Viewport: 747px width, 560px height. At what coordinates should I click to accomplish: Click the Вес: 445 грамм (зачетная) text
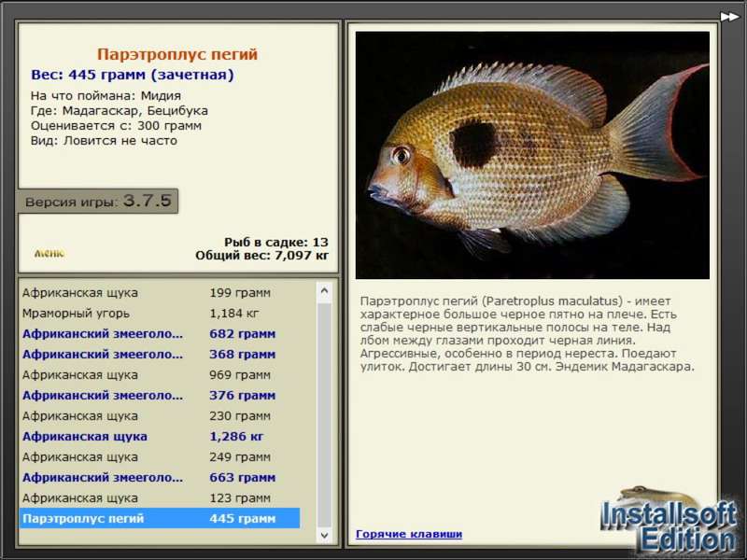(133, 75)
